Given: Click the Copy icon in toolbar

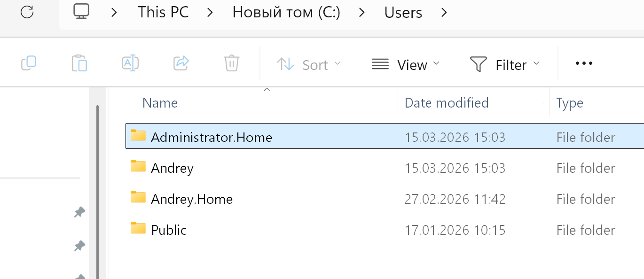Looking at the screenshot, I should [29, 63].
